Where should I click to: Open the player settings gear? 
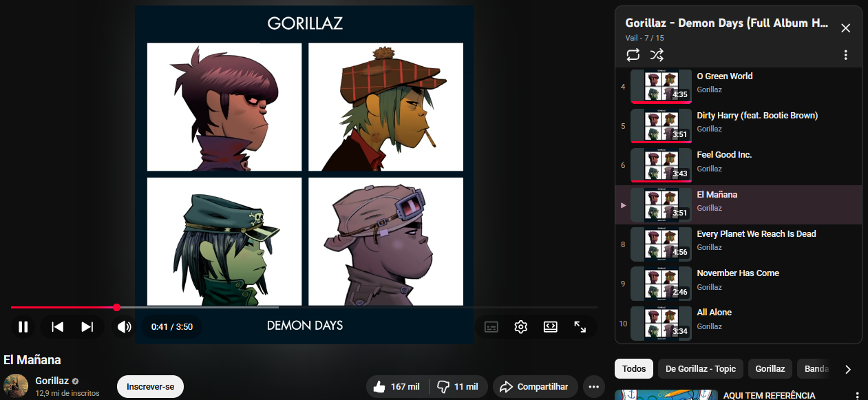520,327
